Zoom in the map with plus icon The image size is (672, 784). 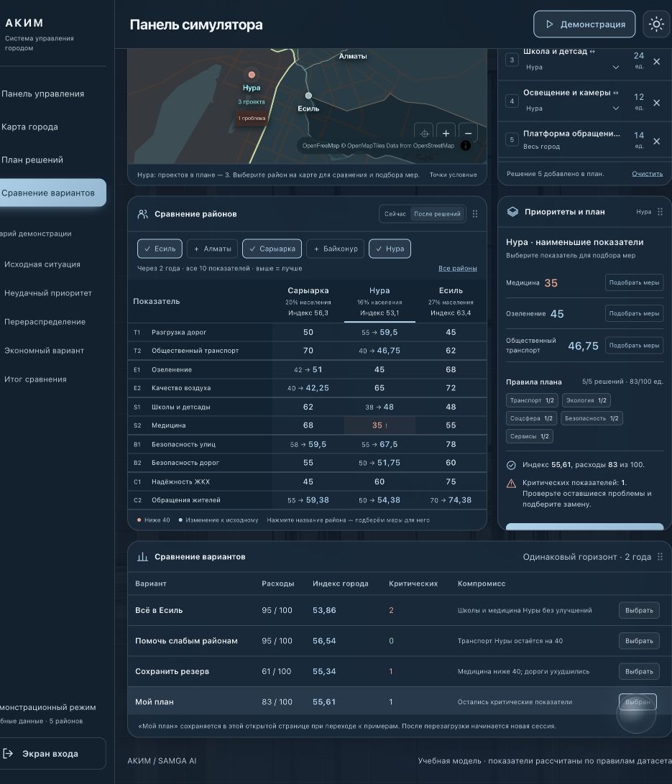pos(446,133)
